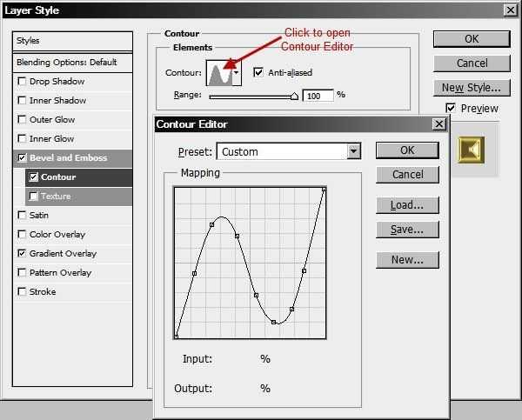The width and height of the screenshot is (522, 420).
Task: Select the Bevel and Emboss style row
Action: tap(72, 158)
